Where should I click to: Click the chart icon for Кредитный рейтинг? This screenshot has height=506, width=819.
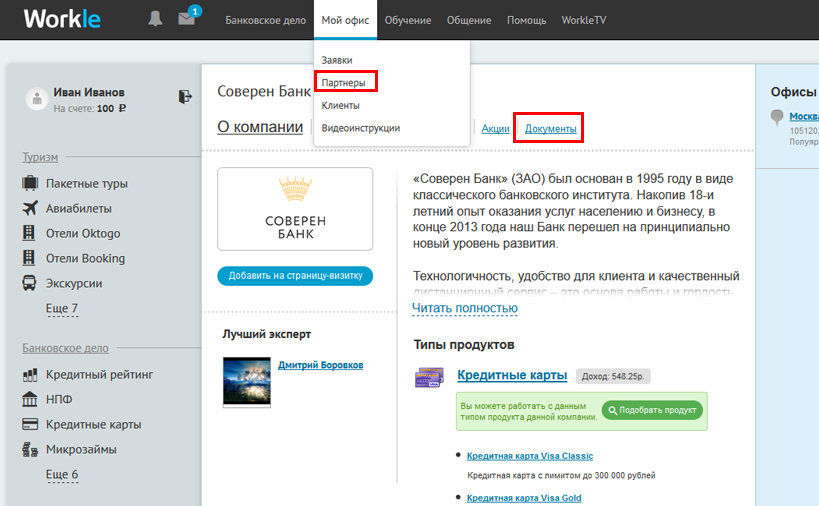tap(30, 374)
